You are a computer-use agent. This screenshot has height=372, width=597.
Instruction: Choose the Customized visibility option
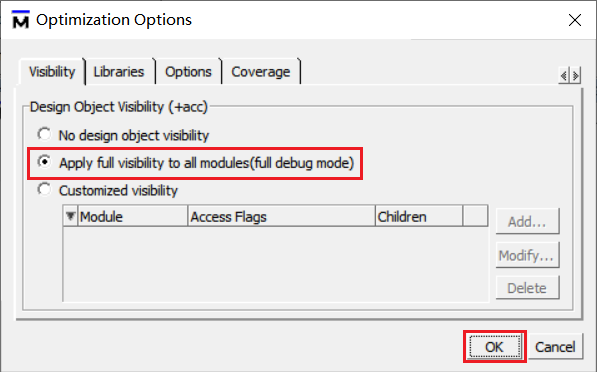[44, 189]
